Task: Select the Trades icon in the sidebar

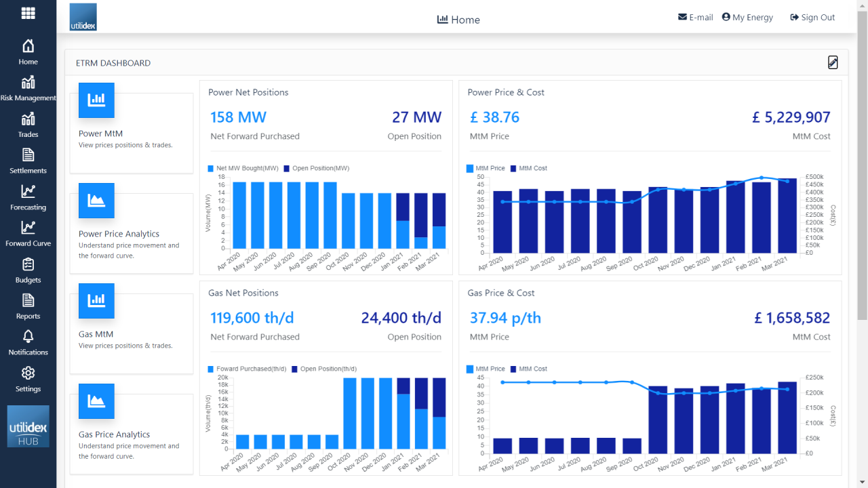Action: click(x=28, y=125)
